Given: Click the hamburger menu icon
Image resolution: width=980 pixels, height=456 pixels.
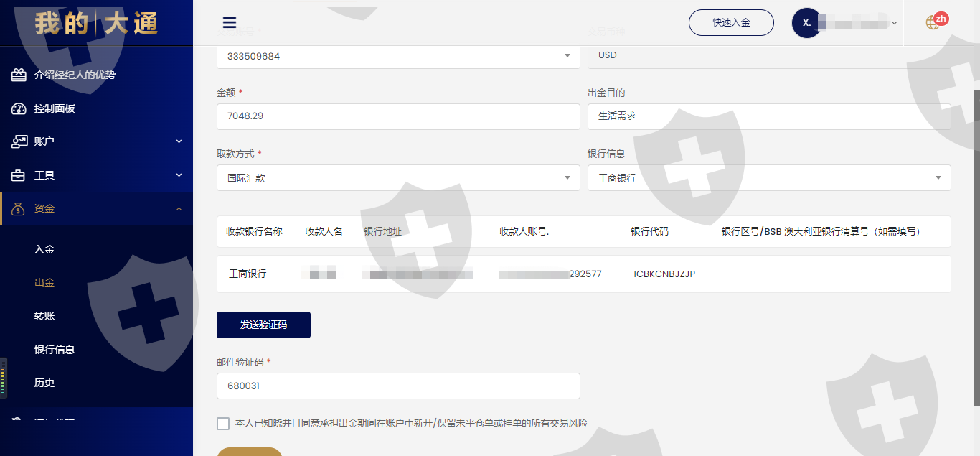Looking at the screenshot, I should [x=230, y=22].
